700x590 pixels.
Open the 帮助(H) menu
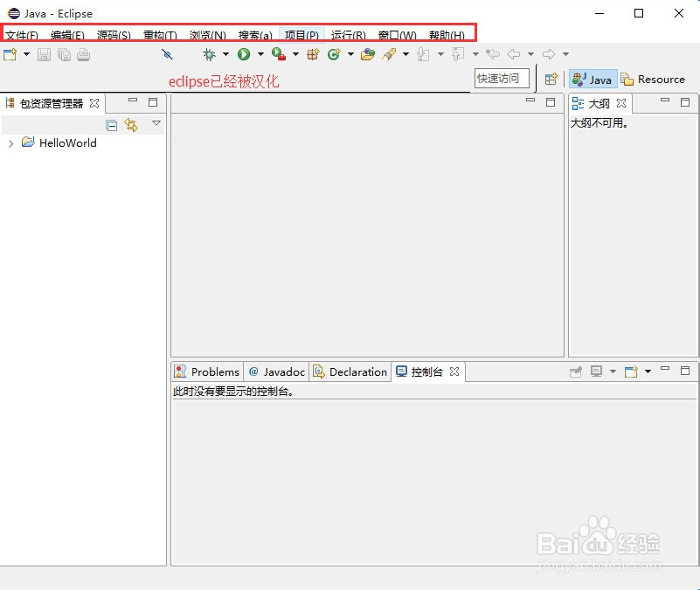click(x=447, y=35)
